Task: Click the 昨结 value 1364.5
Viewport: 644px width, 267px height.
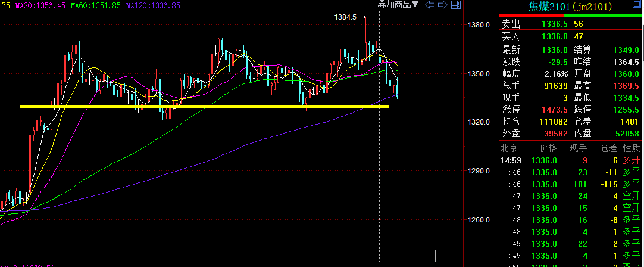Action: tap(626, 62)
